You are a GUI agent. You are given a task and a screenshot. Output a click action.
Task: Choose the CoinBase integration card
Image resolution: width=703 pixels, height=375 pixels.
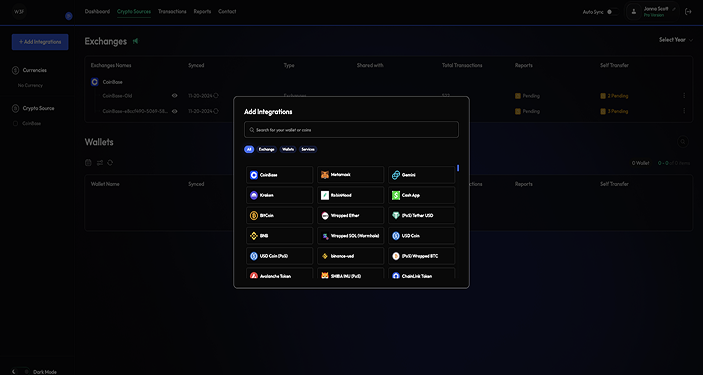point(279,175)
